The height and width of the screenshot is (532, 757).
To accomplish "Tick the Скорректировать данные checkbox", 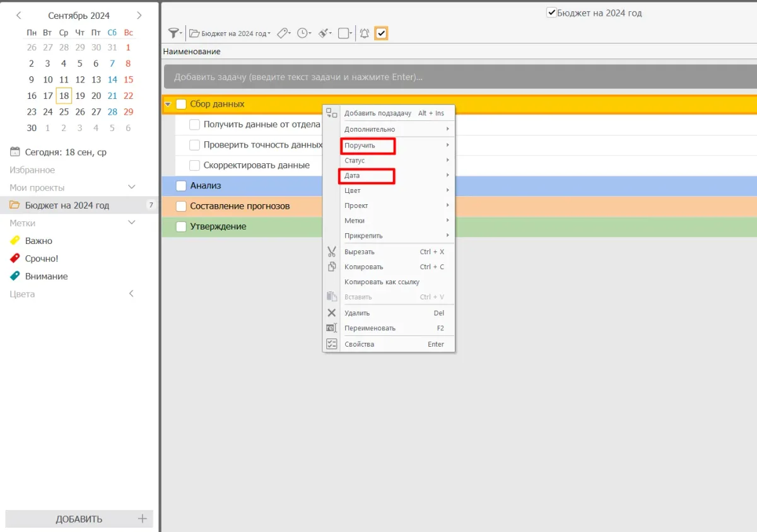I will point(194,165).
